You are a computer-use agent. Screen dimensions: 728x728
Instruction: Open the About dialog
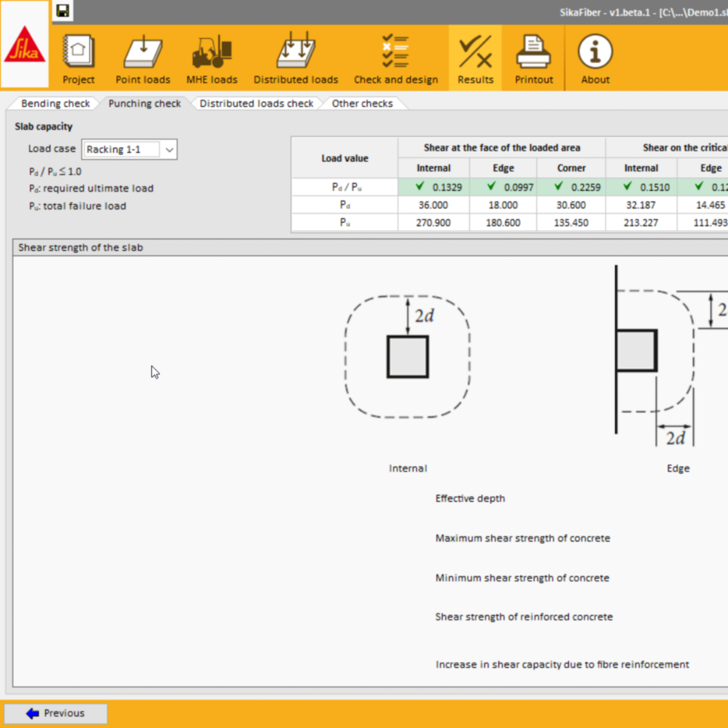click(x=595, y=58)
